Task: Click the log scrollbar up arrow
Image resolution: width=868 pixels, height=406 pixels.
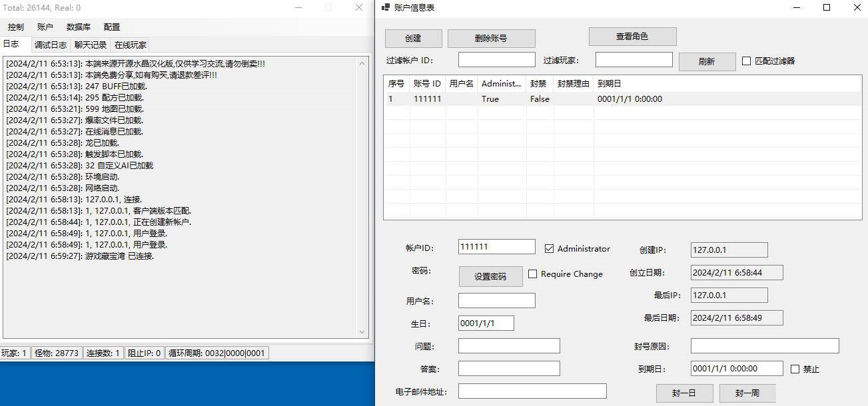Action: pos(362,63)
